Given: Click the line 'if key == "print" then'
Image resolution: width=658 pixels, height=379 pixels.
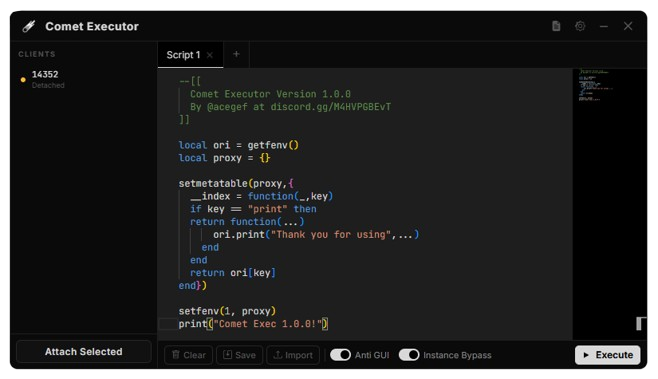Looking at the screenshot, I should tap(253, 209).
